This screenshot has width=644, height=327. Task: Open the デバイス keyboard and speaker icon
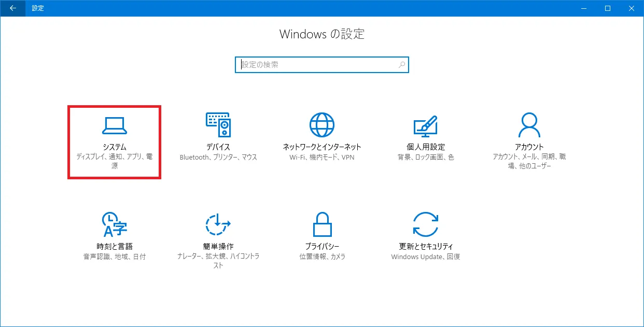tap(218, 125)
